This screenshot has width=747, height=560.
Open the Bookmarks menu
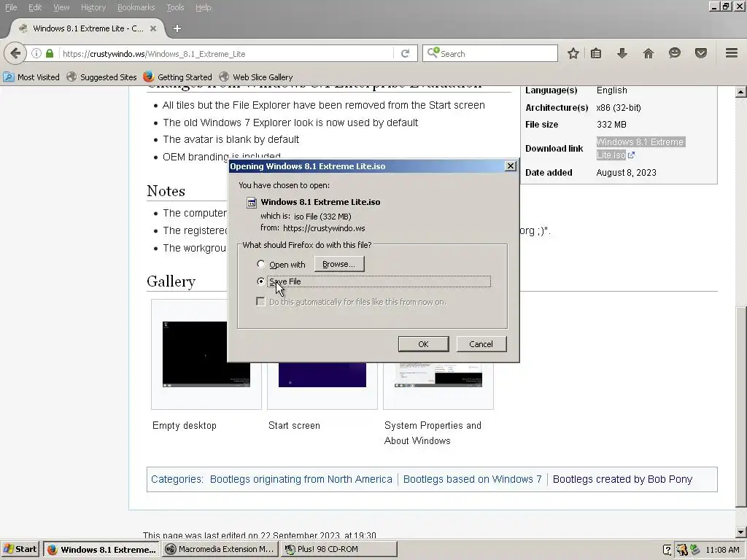[x=136, y=7]
